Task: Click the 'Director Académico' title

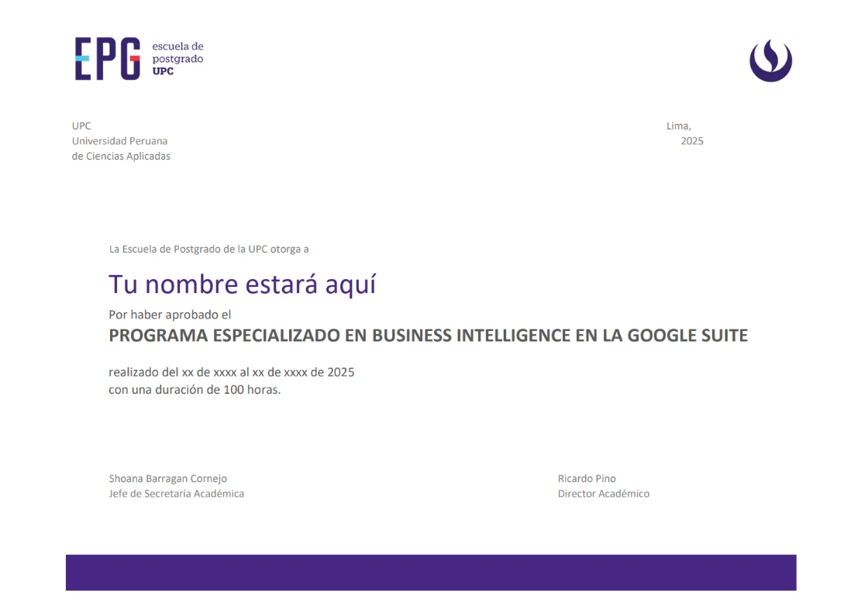Action: (604, 493)
